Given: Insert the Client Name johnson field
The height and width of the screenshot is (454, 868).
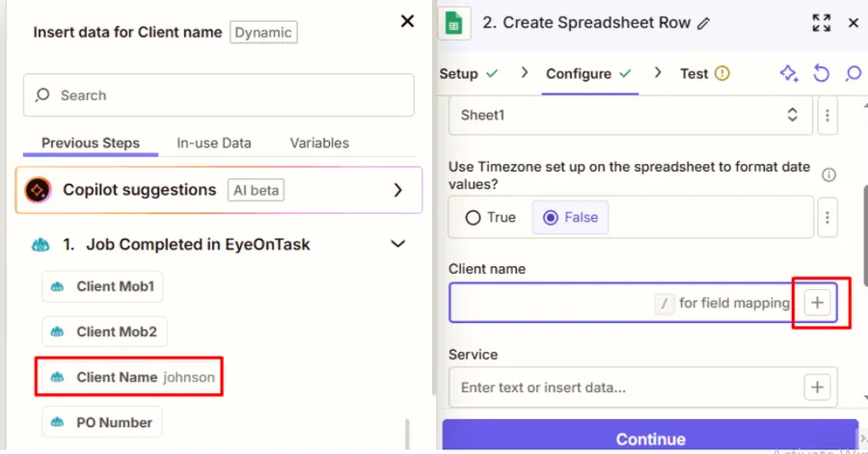Looking at the screenshot, I should coord(129,377).
